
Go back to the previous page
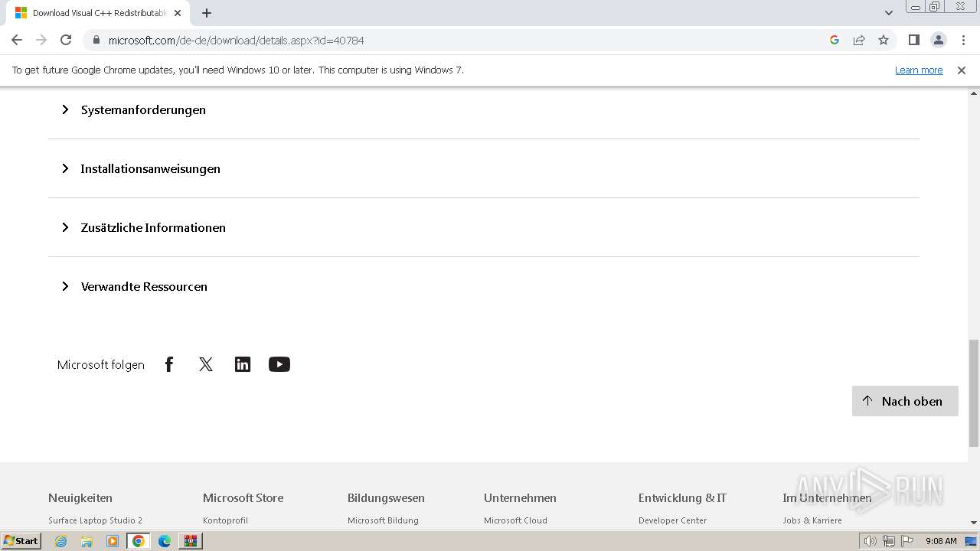tap(17, 40)
